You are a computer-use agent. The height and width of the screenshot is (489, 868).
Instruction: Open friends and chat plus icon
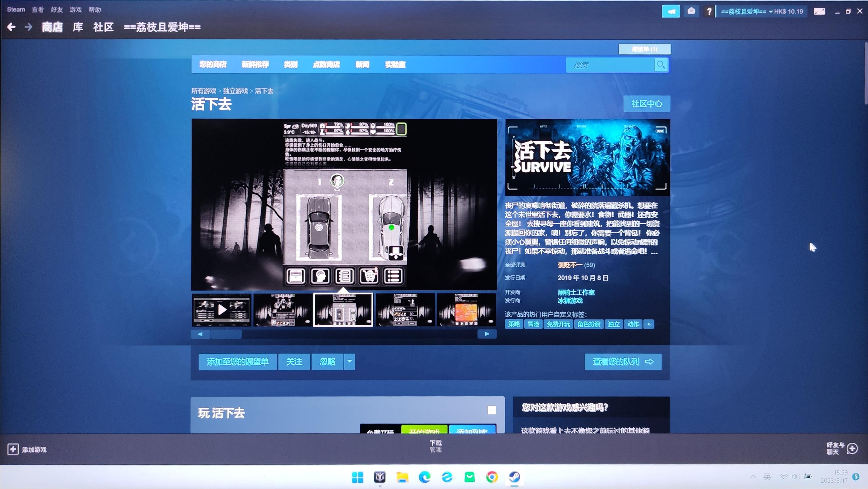coord(852,448)
